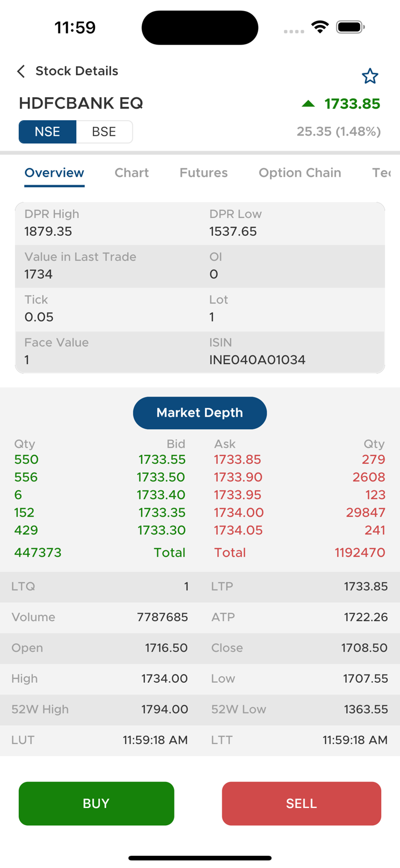Select the top bid price 1733.55
This screenshot has height=868, width=400.
coord(162,460)
